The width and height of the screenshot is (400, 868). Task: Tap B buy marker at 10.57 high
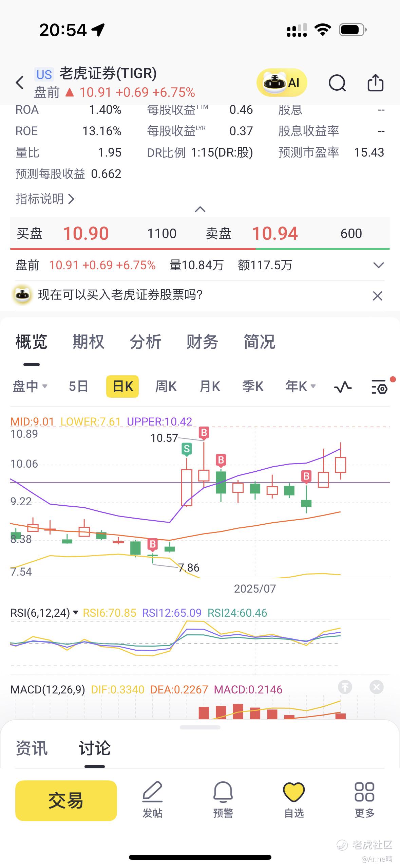pyautogui.click(x=204, y=433)
